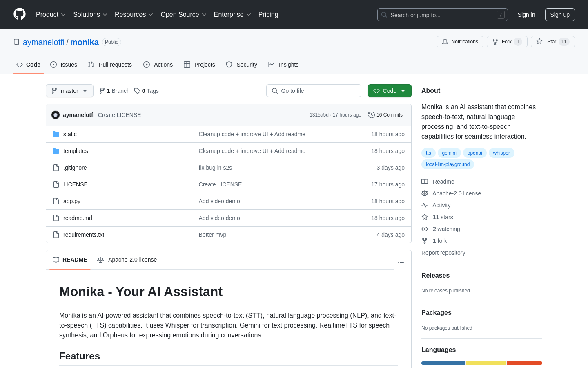Expand the Open Source menu

pyautogui.click(x=184, y=14)
